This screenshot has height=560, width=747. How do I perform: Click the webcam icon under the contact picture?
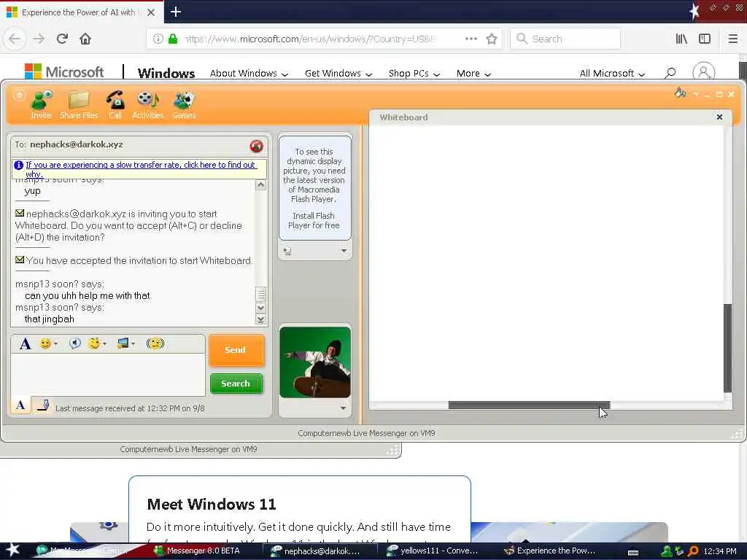coord(287,251)
